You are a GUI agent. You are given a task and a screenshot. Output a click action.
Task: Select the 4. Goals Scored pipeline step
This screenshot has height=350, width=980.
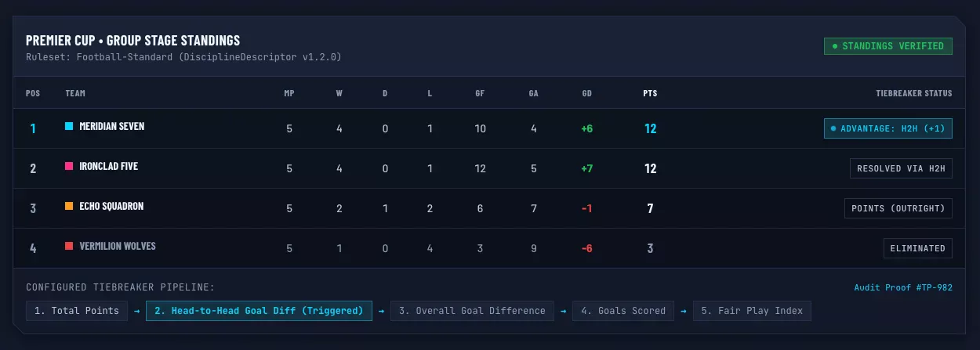tap(623, 311)
